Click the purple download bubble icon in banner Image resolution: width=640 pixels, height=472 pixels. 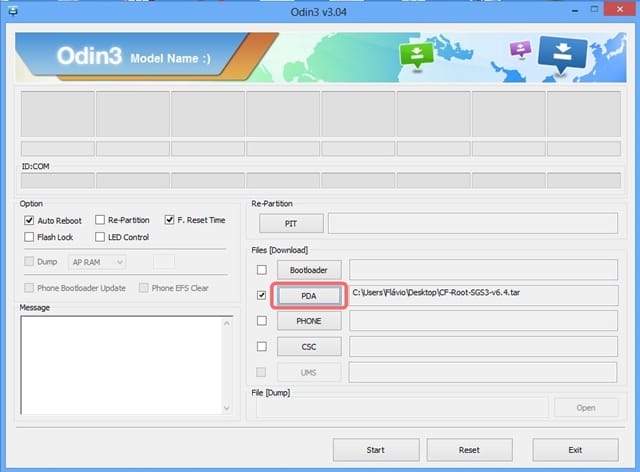(520, 49)
